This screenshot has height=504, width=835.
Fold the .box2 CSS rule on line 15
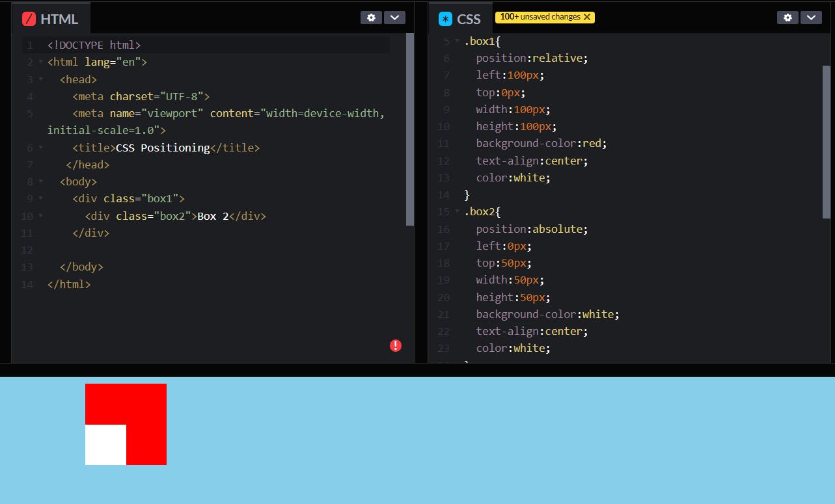[x=458, y=211]
